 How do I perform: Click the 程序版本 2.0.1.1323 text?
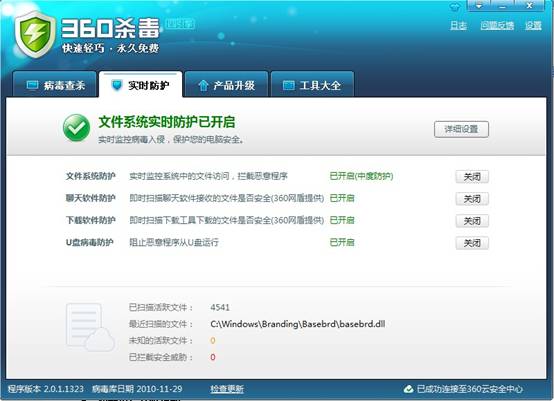click(x=46, y=389)
